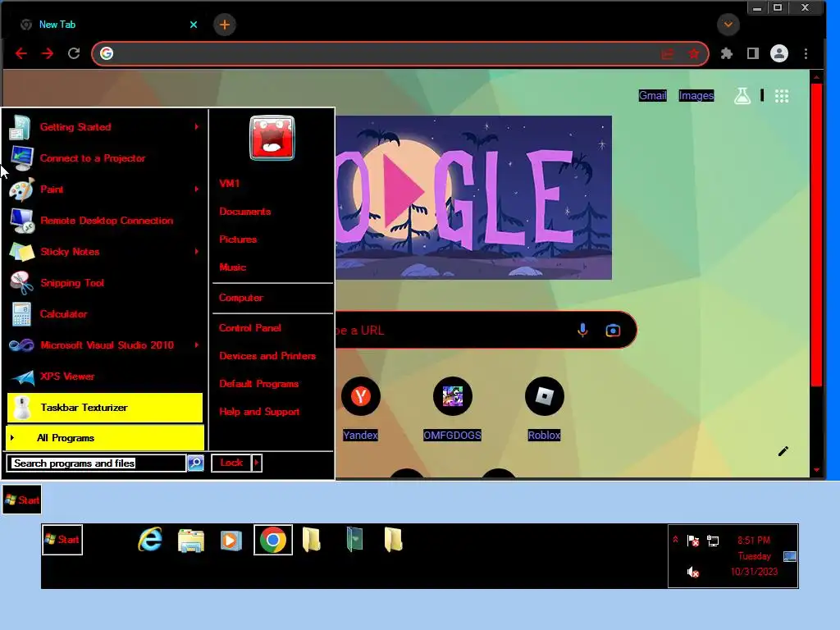
Task: Open the Google apps grid
Action: click(782, 96)
